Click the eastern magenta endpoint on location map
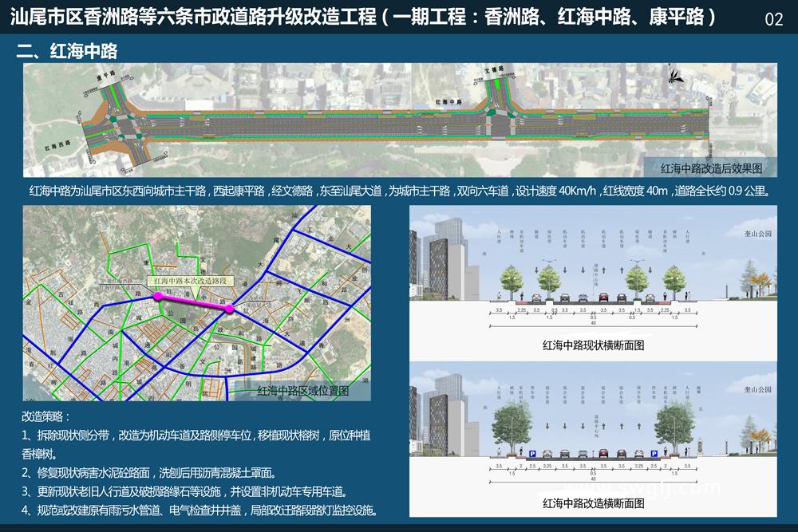Viewport: 798px width, 532px height. coord(229,308)
